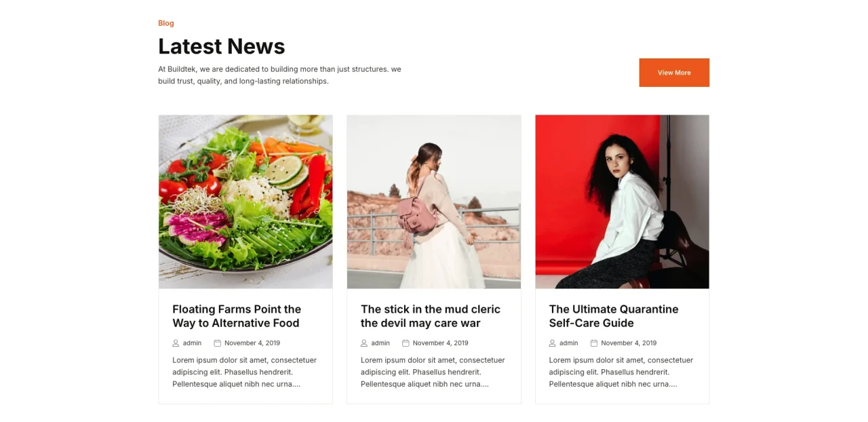This screenshot has width=868, height=422.
Task: Select admin author link under Floating Farms
Action: click(x=192, y=343)
